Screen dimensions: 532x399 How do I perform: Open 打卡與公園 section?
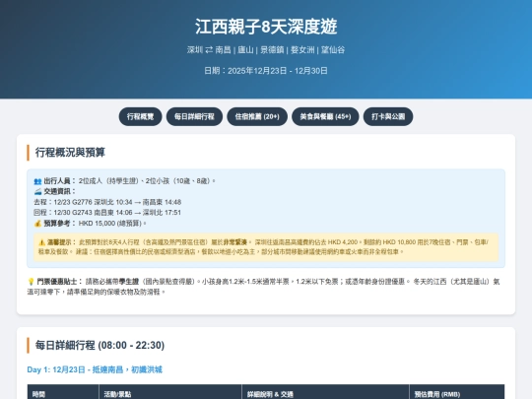pyautogui.click(x=388, y=116)
